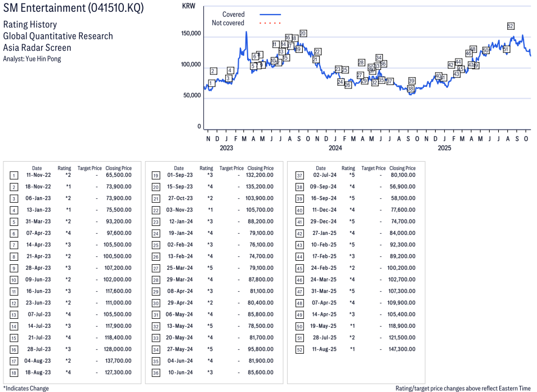Select chart marker 39 near the 2024 low
537x392 pixels.
[x=411, y=81]
